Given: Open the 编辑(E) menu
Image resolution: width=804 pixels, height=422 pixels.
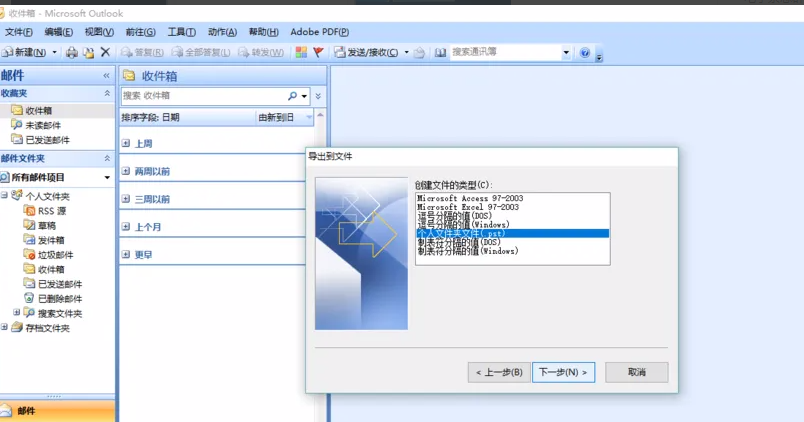Looking at the screenshot, I should pos(58,32).
